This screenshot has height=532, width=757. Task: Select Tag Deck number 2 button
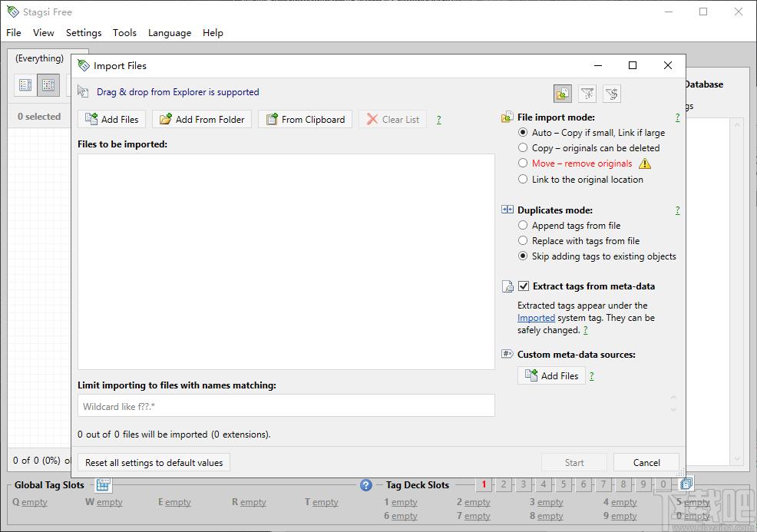point(504,484)
